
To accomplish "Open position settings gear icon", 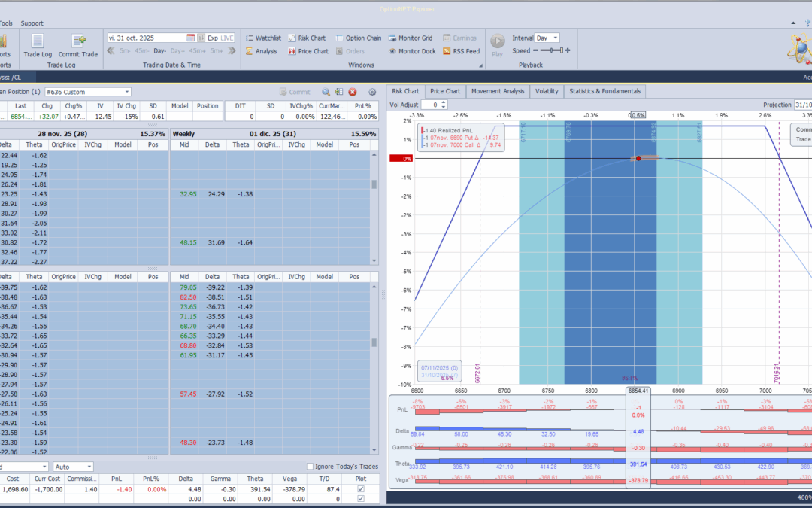I will tap(372, 92).
